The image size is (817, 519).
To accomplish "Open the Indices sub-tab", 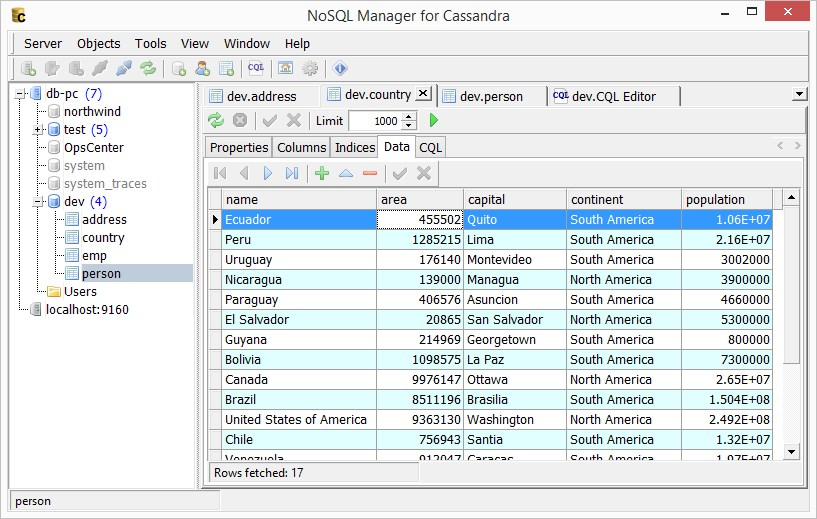I will [x=355, y=147].
